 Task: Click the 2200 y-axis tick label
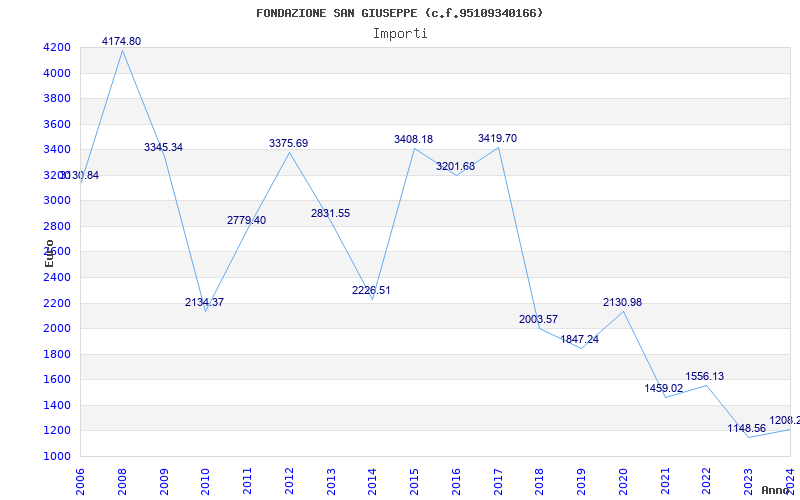click(x=57, y=304)
